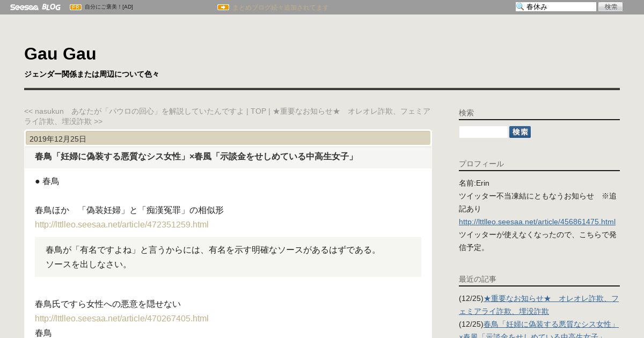The width and height of the screenshot is (644, 338).
Task: Click the top search field containing 春休み
Action: click(556, 7)
